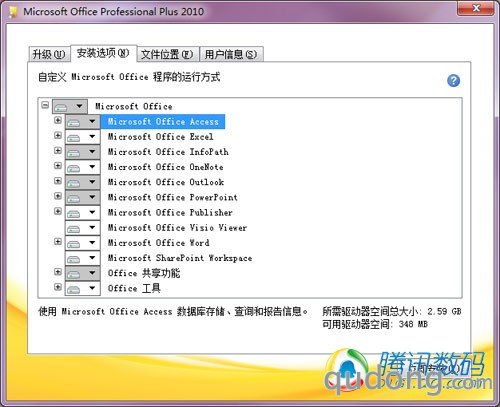Expand the Microsoft Office Outlook node
The width and height of the screenshot is (500, 407).
pyautogui.click(x=58, y=181)
